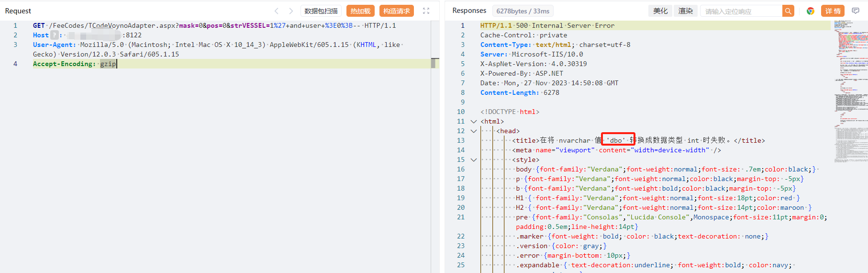This screenshot has height=273, width=868.
Task: Click the GET request line text
Action: coord(214,25)
